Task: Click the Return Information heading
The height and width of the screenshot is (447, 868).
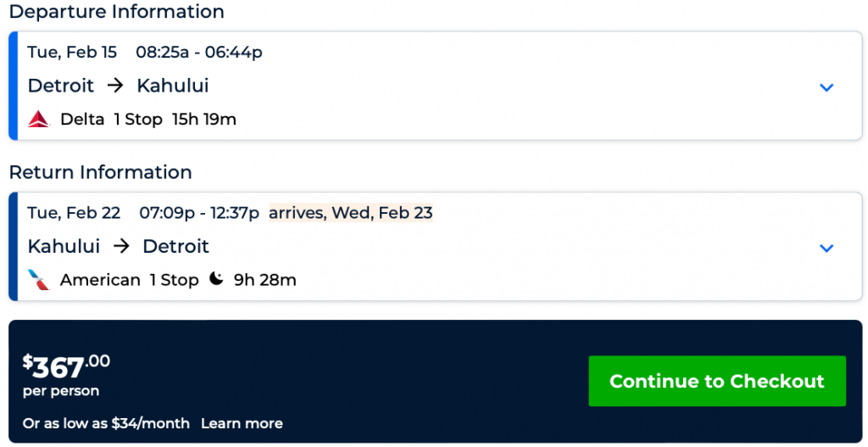Action: click(100, 172)
